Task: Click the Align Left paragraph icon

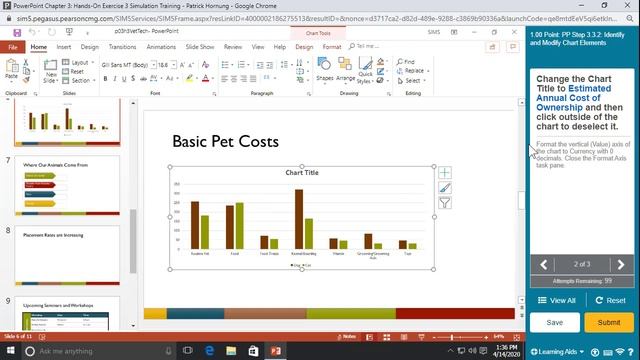Action: click(224, 79)
